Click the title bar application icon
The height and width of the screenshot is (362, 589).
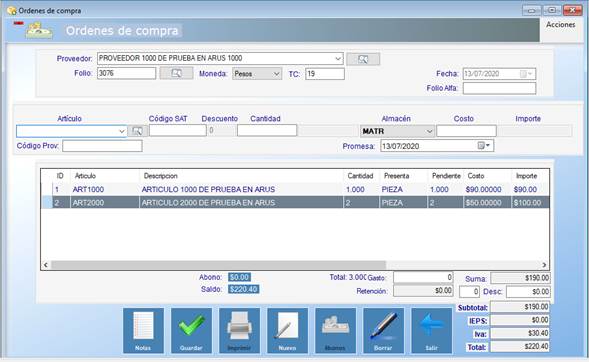click(x=12, y=11)
